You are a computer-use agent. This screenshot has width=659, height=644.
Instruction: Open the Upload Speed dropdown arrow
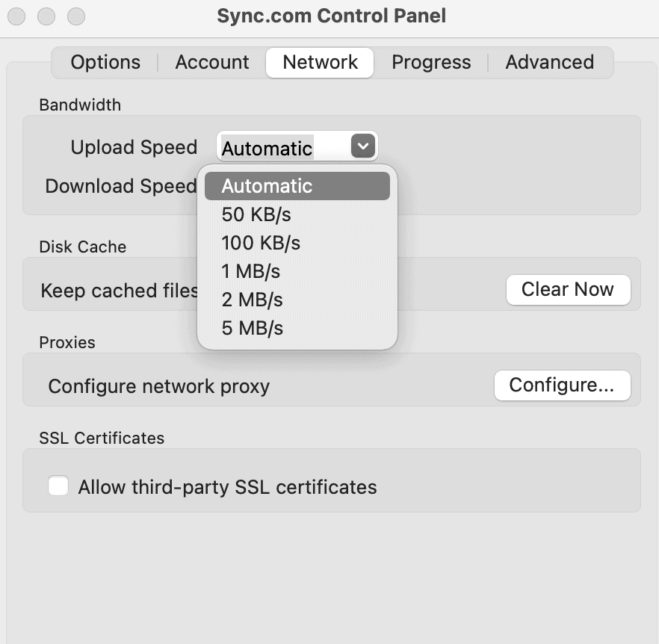tap(363, 146)
